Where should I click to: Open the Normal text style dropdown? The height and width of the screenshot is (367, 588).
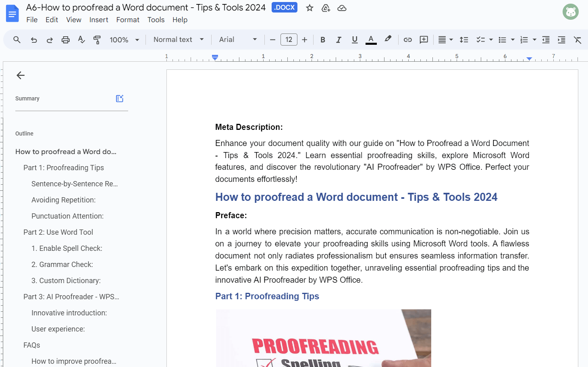(179, 40)
